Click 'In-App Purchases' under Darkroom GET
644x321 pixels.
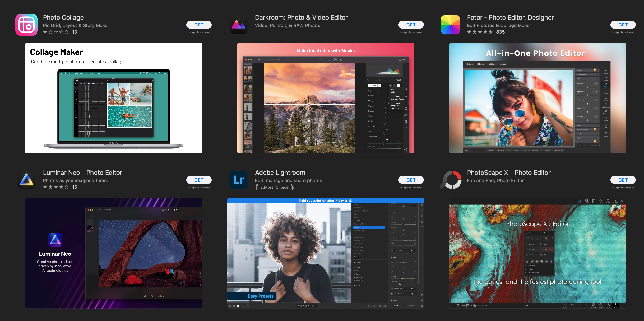[x=411, y=32]
